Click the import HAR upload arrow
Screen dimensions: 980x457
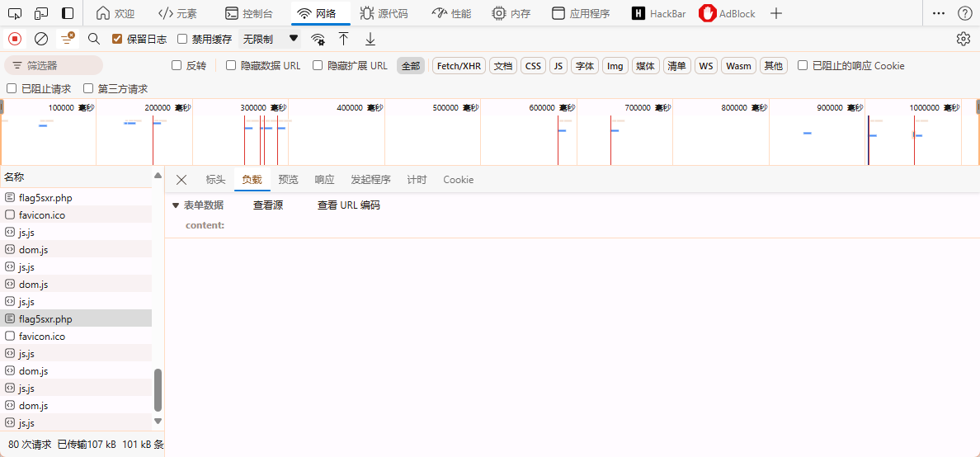(344, 39)
